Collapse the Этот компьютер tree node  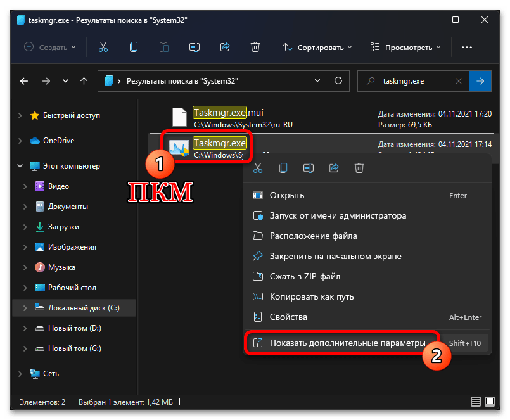pos(20,166)
